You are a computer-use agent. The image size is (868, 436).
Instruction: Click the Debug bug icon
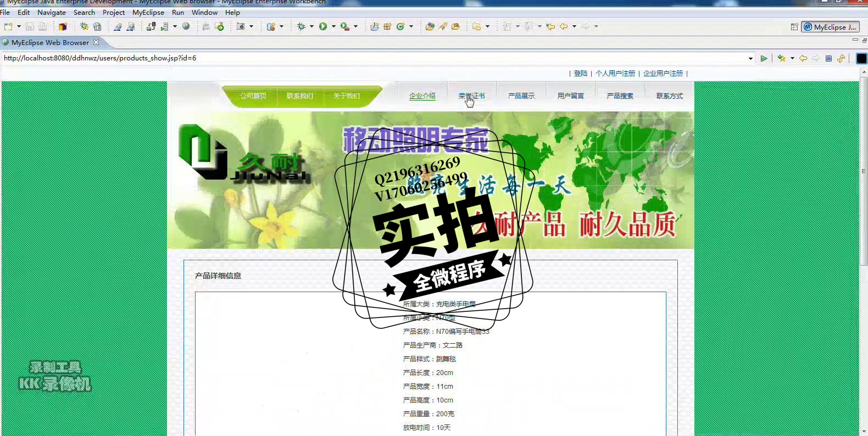click(x=301, y=26)
